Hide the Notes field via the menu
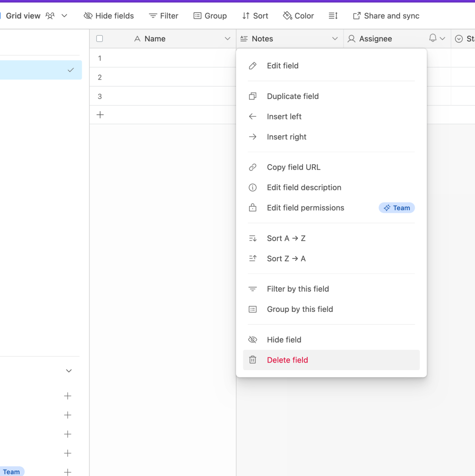Viewport: 475px width, 476px height. pos(284,339)
